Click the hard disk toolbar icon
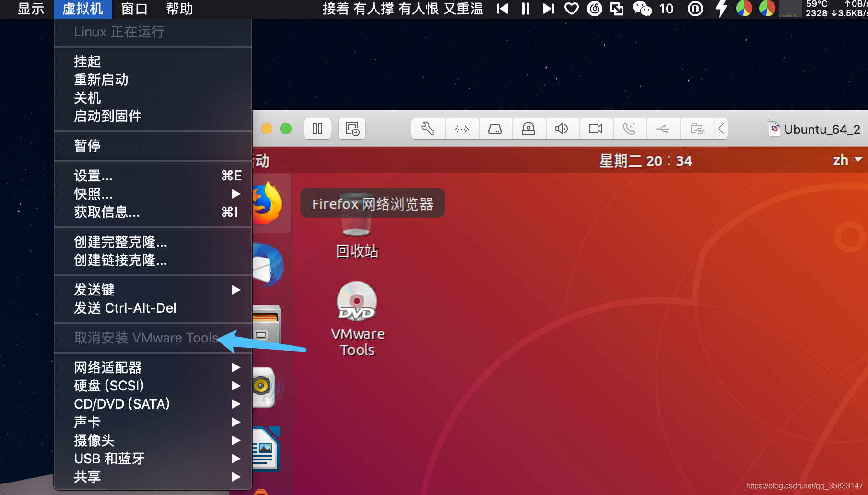 [495, 129]
